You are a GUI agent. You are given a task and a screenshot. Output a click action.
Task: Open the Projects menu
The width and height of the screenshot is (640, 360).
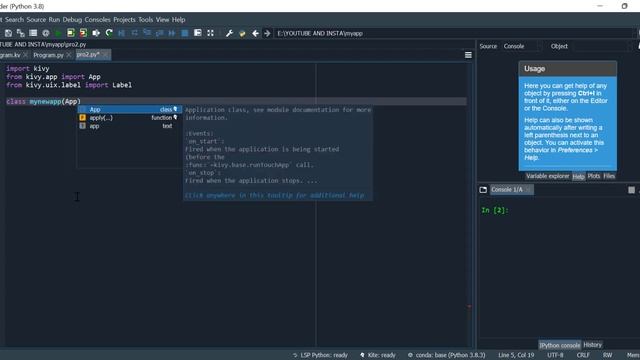tap(124, 20)
